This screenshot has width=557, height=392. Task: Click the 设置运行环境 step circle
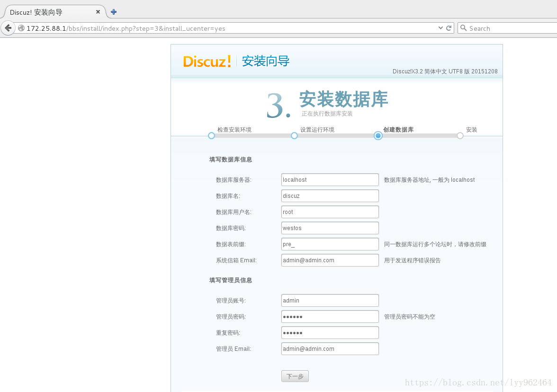tap(294, 135)
